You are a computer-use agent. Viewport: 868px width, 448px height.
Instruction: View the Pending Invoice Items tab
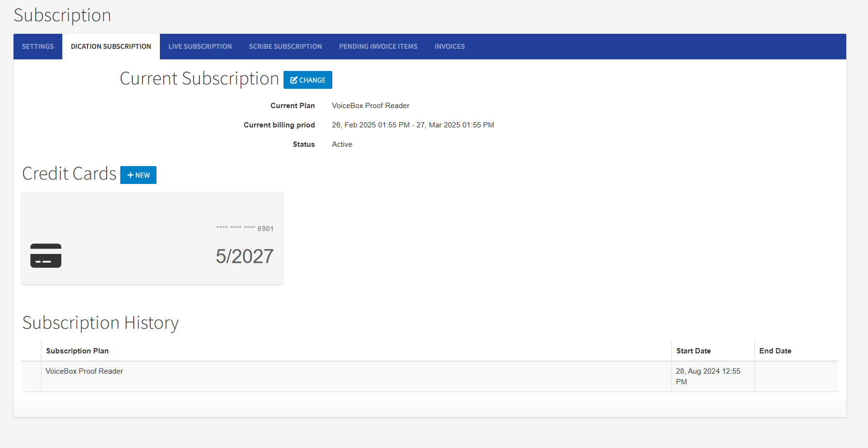click(378, 46)
